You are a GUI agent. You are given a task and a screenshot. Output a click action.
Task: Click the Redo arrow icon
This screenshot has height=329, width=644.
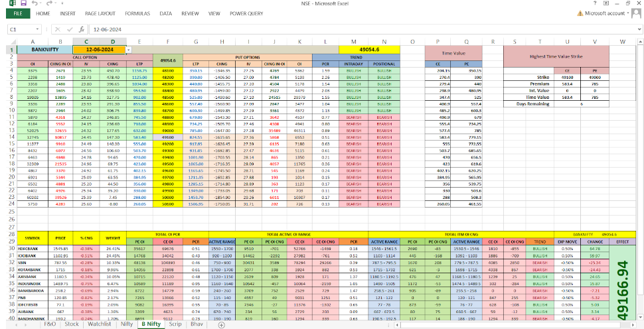[50, 3]
